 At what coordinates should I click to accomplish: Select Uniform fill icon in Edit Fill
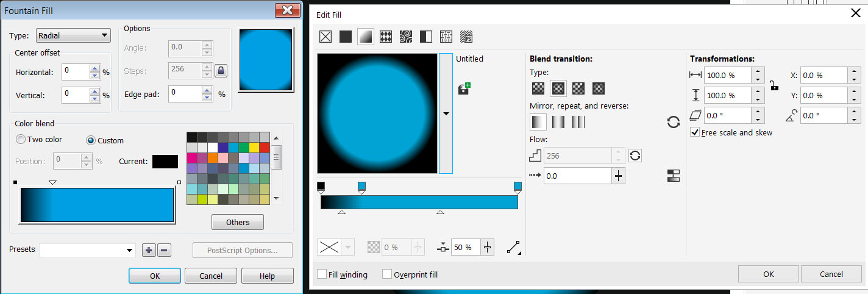pyautogui.click(x=346, y=37)
